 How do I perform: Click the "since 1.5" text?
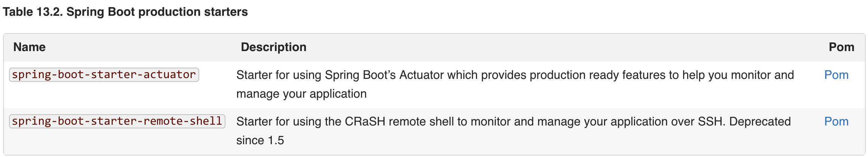[260, 140]
